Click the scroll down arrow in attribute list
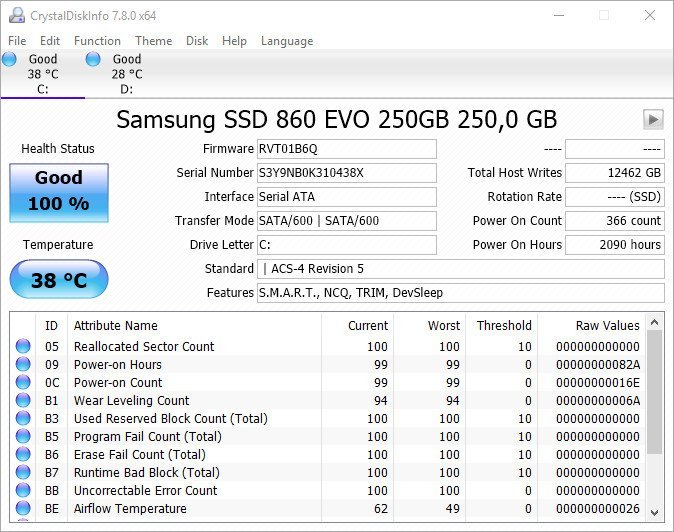This screenshot has height=532, width=674. [655, 510]
